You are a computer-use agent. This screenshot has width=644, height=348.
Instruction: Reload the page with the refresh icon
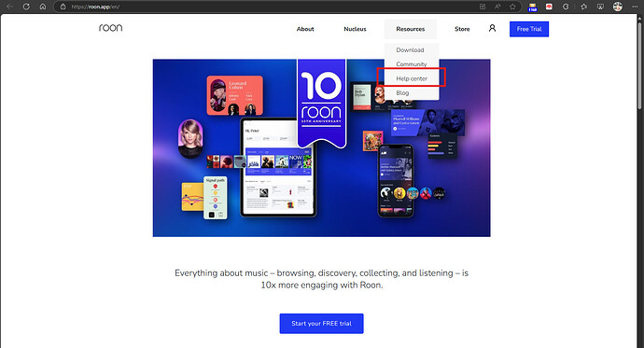[x=26, y=7]
